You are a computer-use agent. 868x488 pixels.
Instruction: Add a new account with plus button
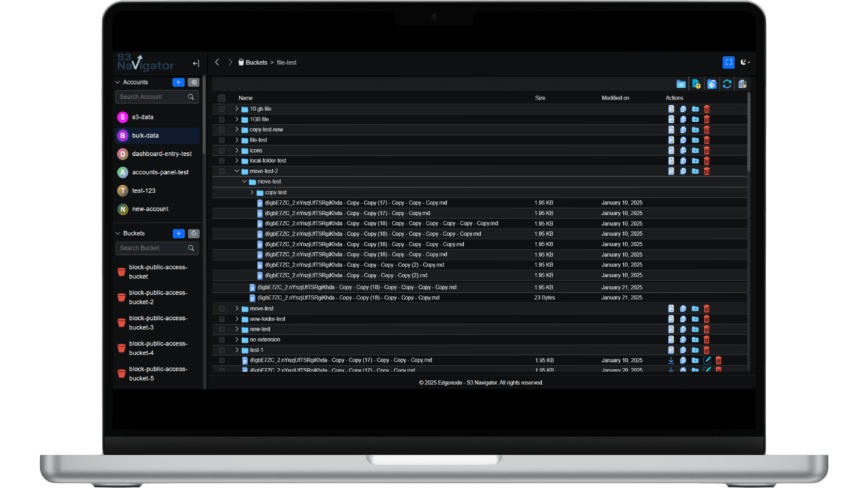click(178, 82)
